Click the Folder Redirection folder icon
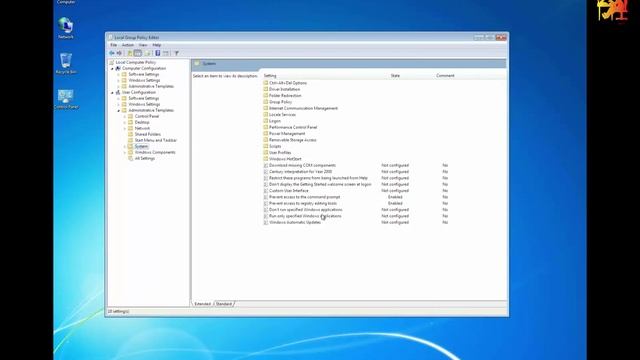 point(266,96)
